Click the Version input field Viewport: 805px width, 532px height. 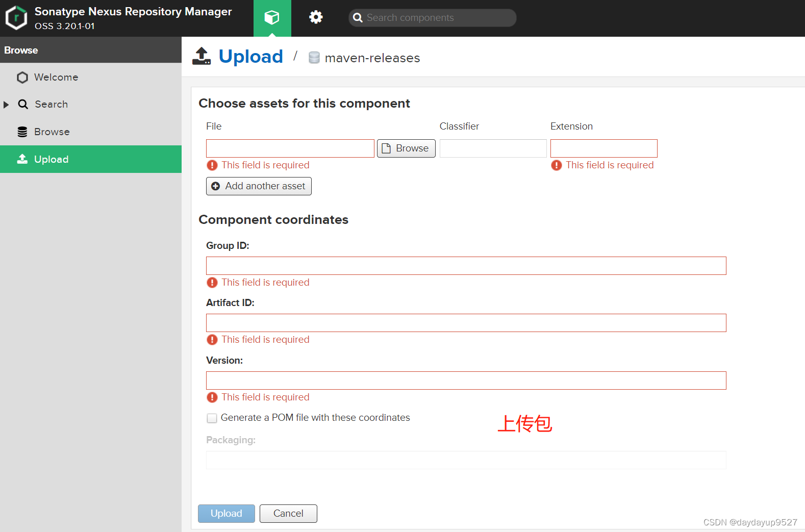[466, 381]
